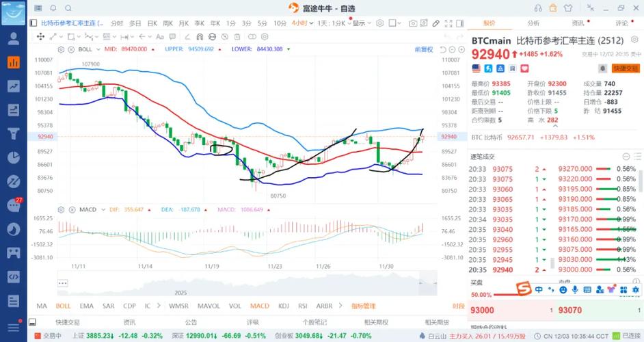Viewport: 644px width, 342px height.
Task: Toggle the EMA indicator
Action: coord(87,306)
